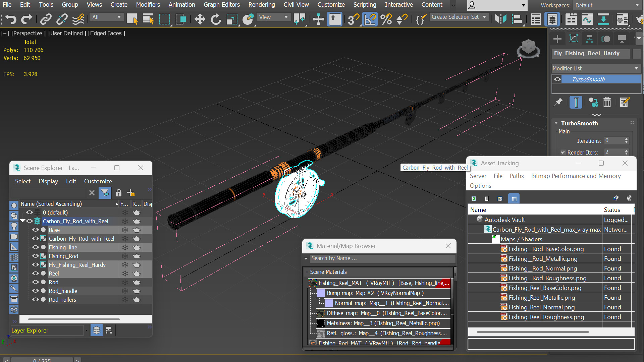Activate the Select and Move tool
This screenshot has width=644, height=362.
[200, 19]
